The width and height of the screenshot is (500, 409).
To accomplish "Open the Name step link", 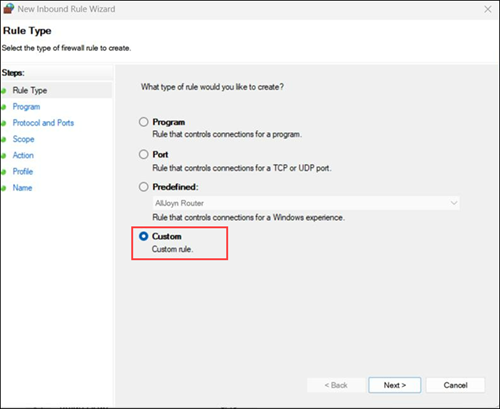I will tap(22, 188).
